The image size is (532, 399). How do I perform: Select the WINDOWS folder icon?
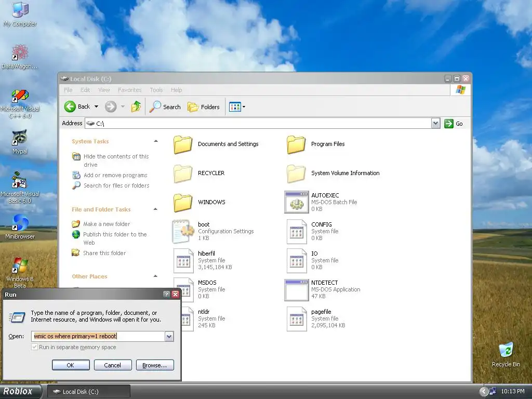[x=183, y=203]
